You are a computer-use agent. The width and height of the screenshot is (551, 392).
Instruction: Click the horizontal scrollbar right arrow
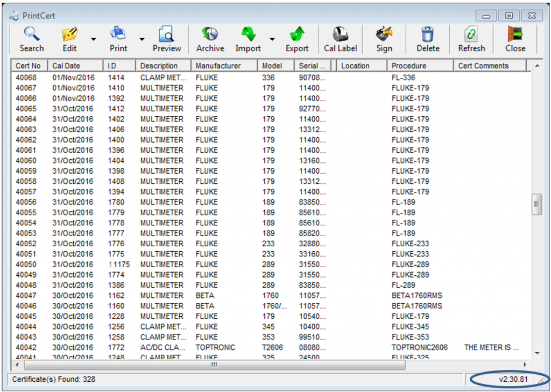(526, 365)
